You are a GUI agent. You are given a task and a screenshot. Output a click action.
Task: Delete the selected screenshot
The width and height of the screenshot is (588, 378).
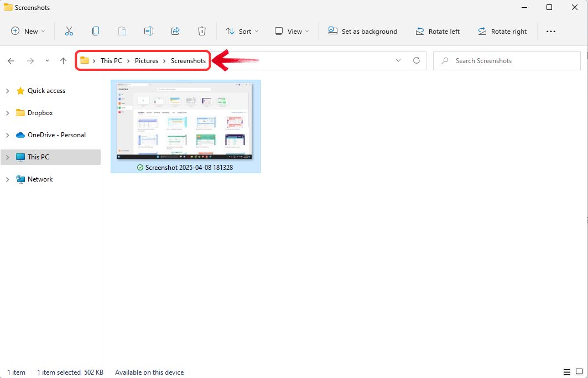[x=202, y=31]
